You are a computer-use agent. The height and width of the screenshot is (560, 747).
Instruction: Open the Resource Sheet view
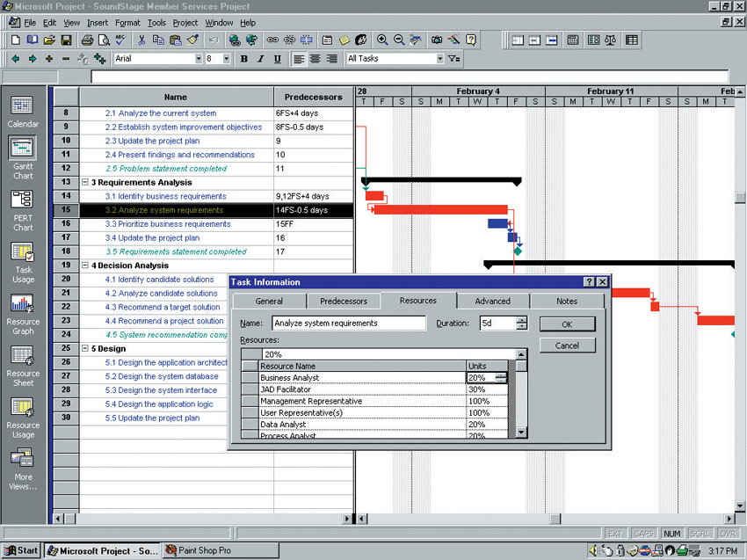pyautogui.click(x=23, y=367)
